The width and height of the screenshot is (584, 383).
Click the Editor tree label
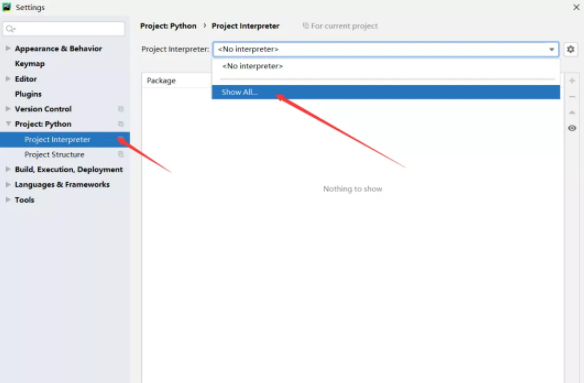pos(26,79)
